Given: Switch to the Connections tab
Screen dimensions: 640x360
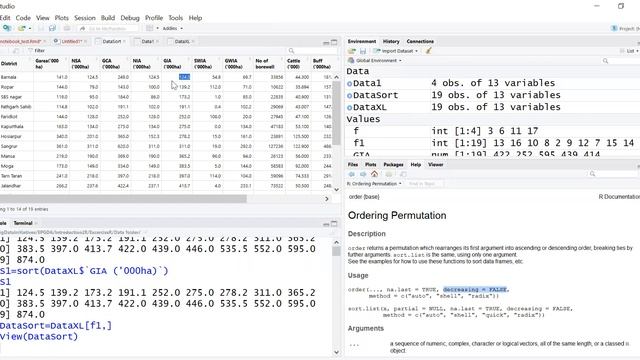Looking at the screenshot, I should 420,41.
